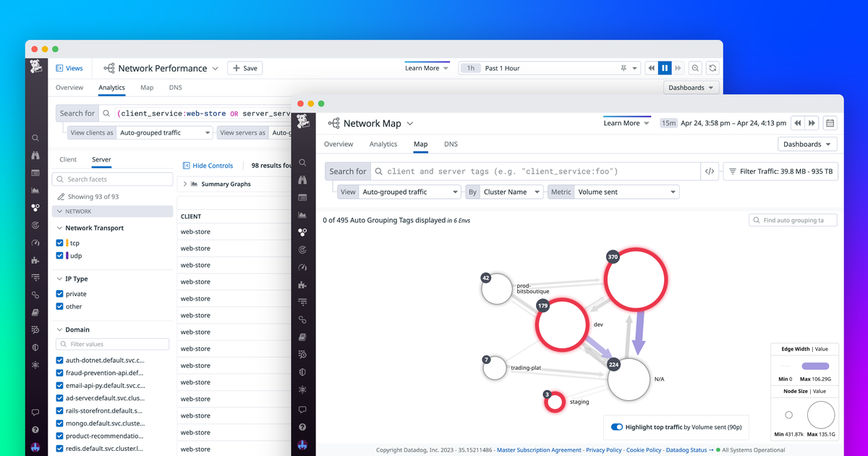The width and height of the screenshot is (868, 456).
Task: Click Hide Controls link
Action: pos(208,165)
